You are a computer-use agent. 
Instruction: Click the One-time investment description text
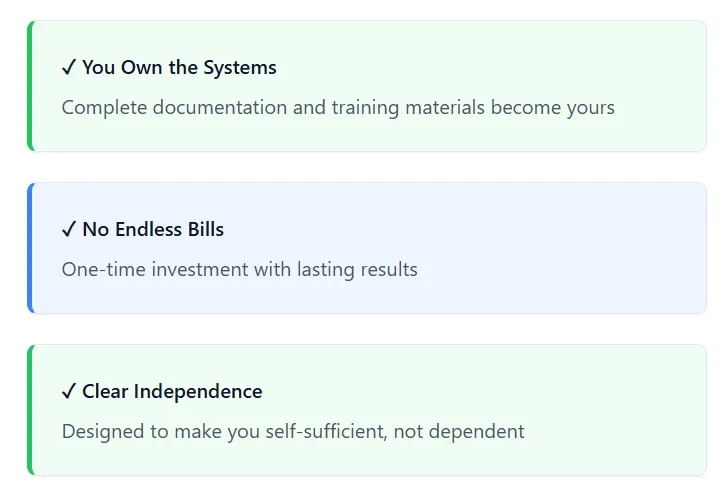coord(239,270)
